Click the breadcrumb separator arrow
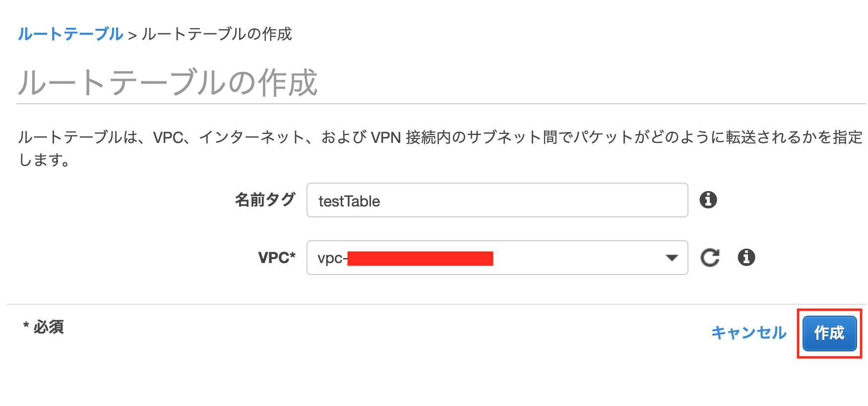The image size is (868, 406). (x=132, y=35)
